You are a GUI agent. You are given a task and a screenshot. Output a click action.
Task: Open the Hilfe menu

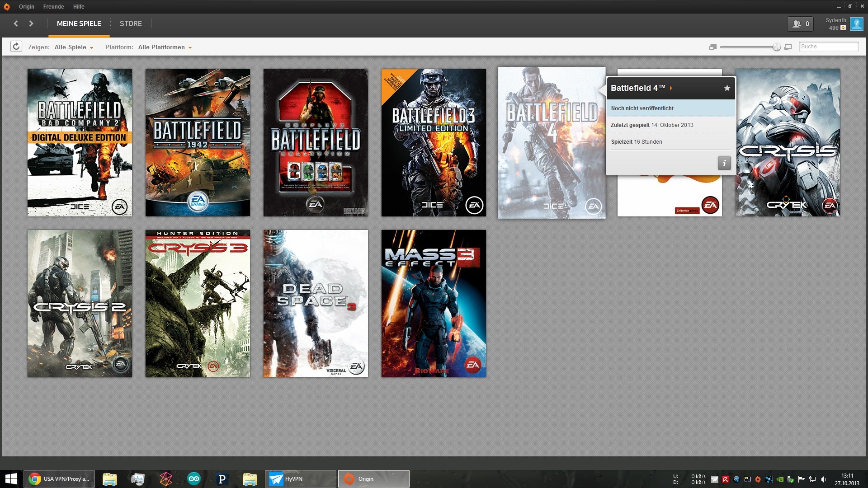pyautogui.click(x=79, y=7)
